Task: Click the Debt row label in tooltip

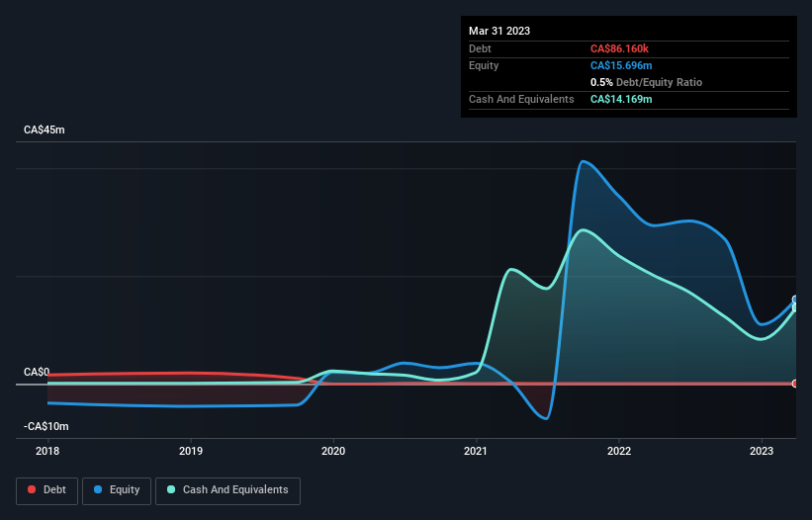Action: pyautogui.click(x=480, y=48)
